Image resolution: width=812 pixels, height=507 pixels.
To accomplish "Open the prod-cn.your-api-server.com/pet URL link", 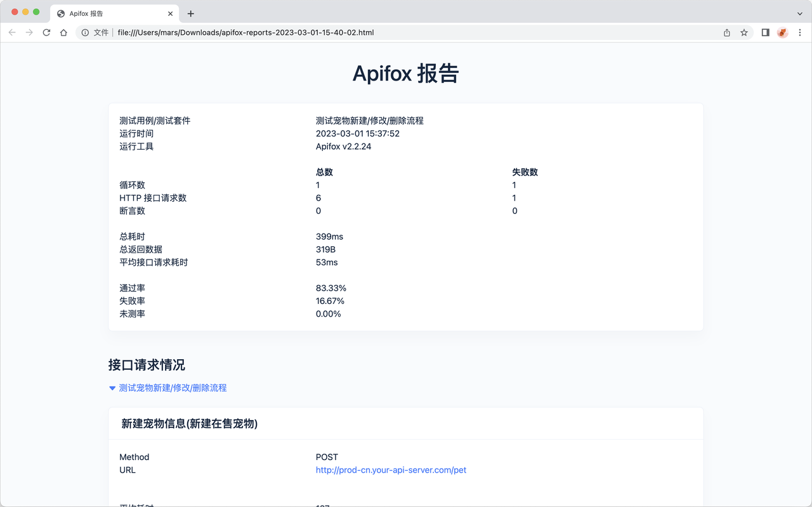I will click(391, 470).
